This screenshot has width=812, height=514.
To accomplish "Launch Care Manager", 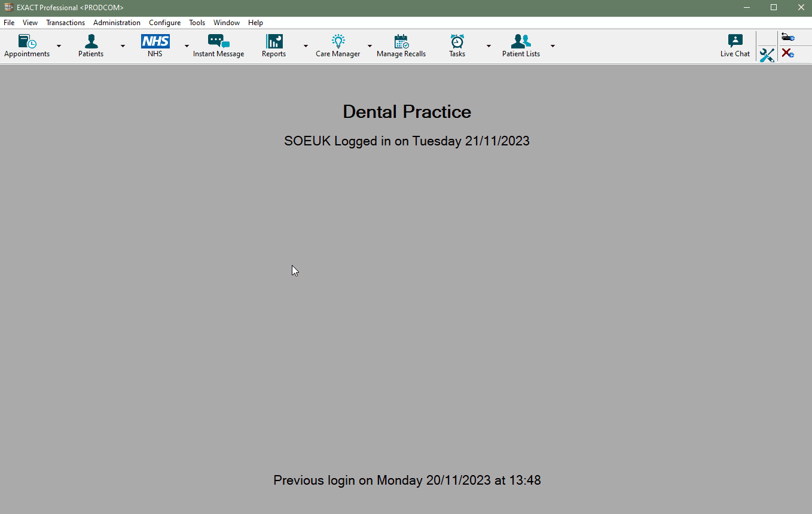I will (x=338, y=46).
